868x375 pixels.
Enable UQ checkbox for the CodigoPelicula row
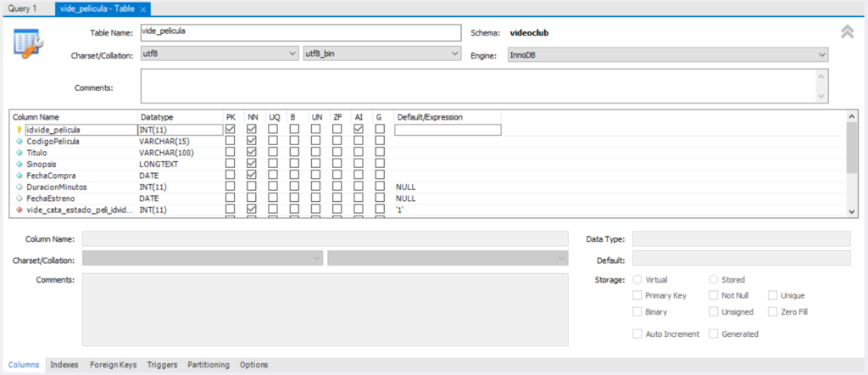tap(273, 142)
